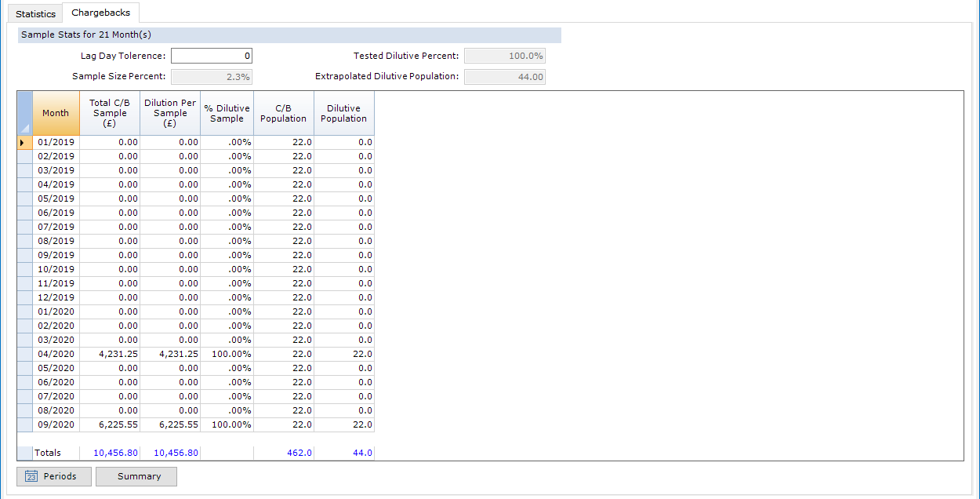Select the 09/2020 row in the grid
Viewport: 980px width, 499px height.
pyautogui.click(x=110, y=424)
